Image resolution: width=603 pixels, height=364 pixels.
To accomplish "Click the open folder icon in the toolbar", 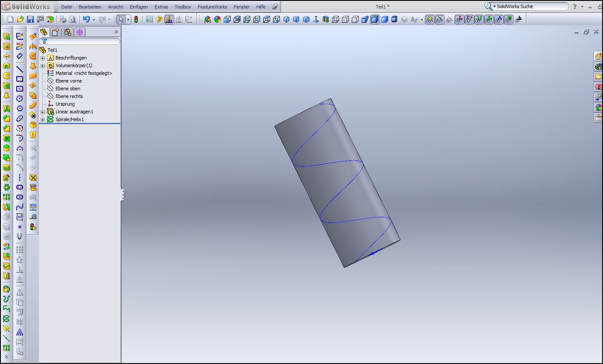I will [x=21, y=19].
